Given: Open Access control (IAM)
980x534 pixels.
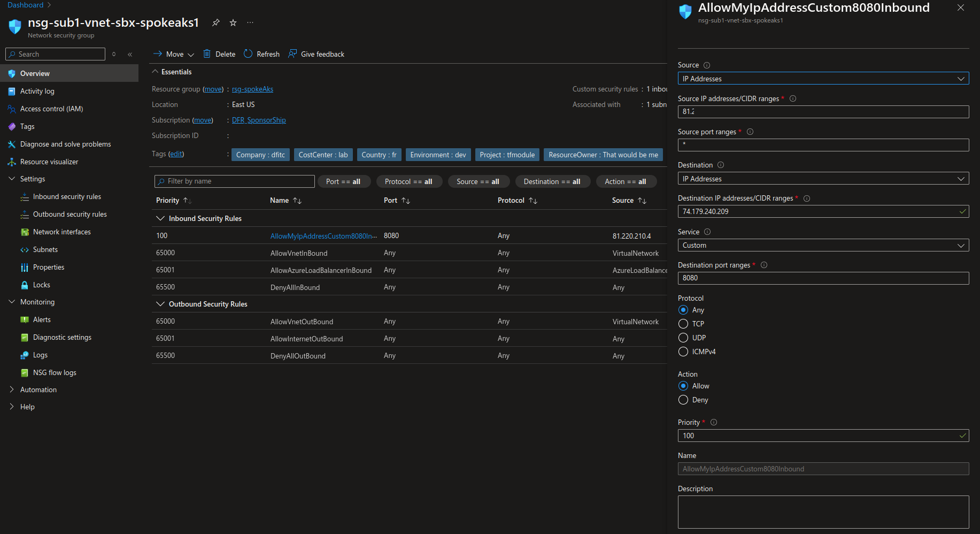Looking at the screenshot, I should [51, 109].
